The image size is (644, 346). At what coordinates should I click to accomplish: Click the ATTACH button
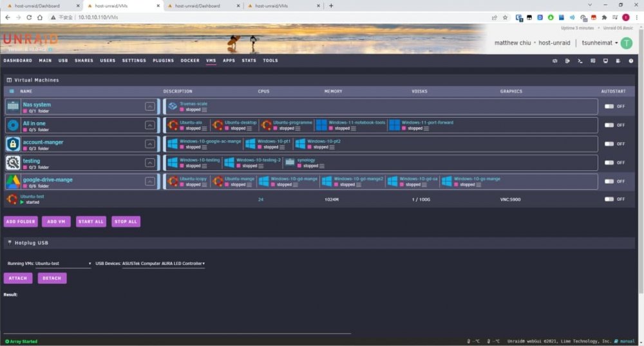coord(18,278)
